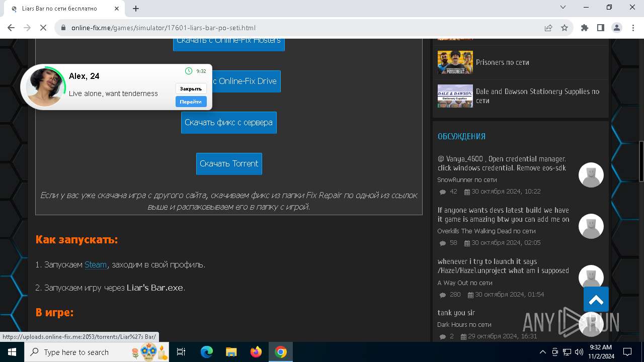Click the 58 comments count icon
644x362 pixels.
click(x=443, y=243)
